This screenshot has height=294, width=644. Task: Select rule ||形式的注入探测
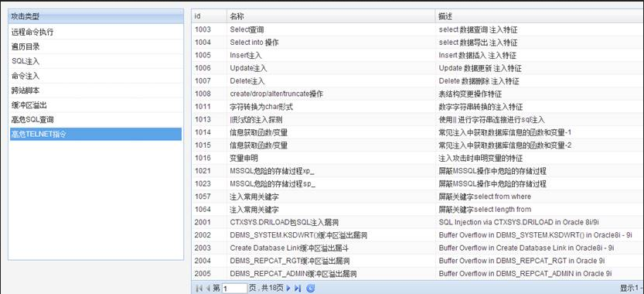click(417, 120)
